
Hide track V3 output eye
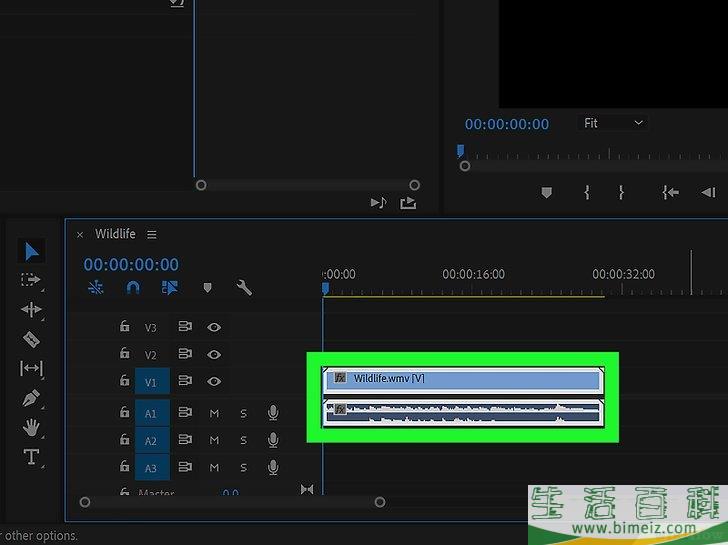214,327
